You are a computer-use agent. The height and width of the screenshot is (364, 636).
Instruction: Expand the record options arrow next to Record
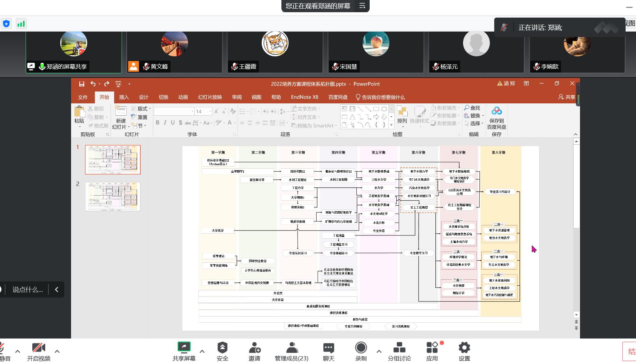point(379,351)
